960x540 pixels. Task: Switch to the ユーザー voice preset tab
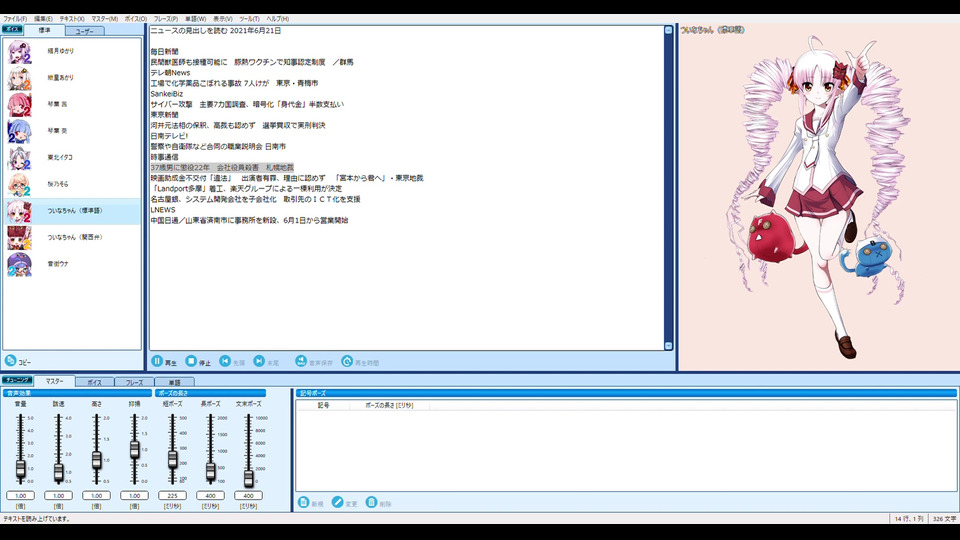(84, 31)
